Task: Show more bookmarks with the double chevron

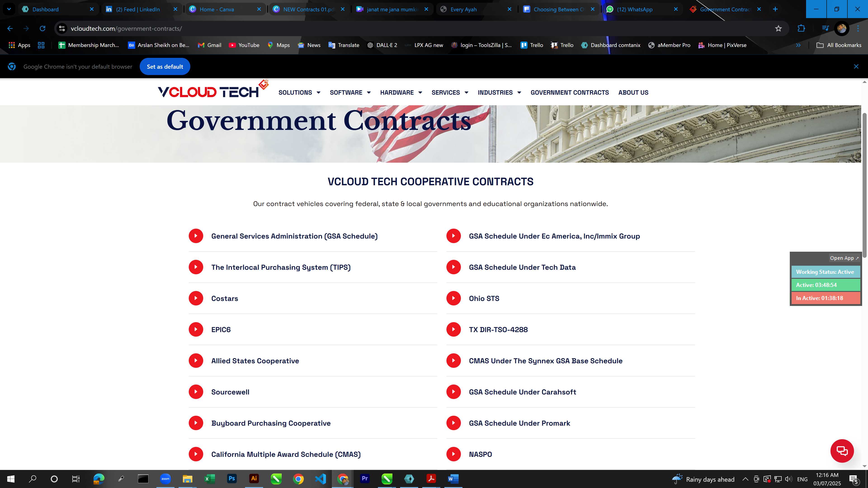Action: (x=798, y=45)
